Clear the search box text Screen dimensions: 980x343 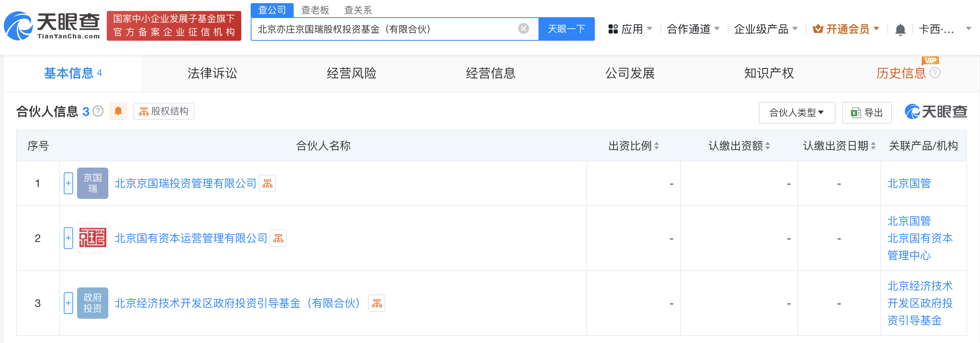click(x=523, y=29)
